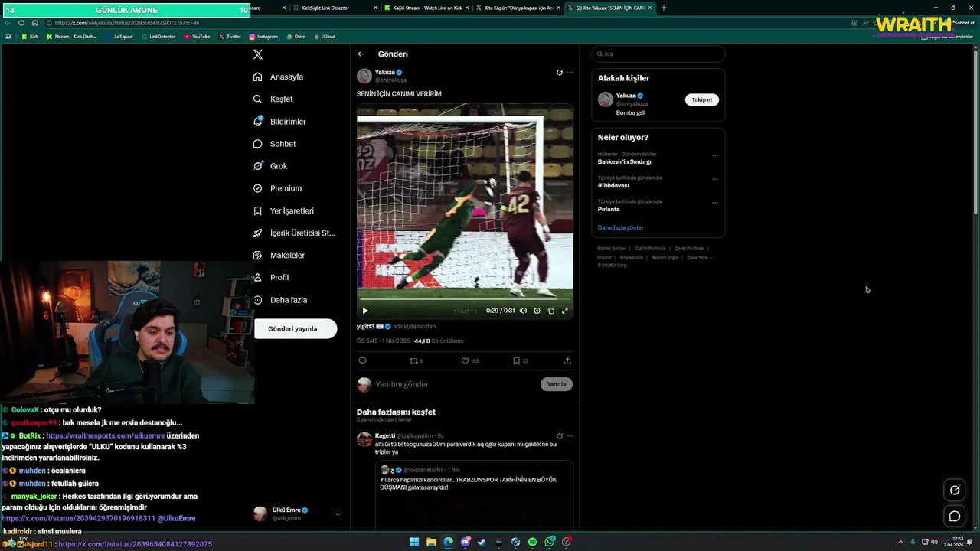The image size is (980, 551).
Task: Open Sohbet messages in sidebar
Action: coord(275,144)
